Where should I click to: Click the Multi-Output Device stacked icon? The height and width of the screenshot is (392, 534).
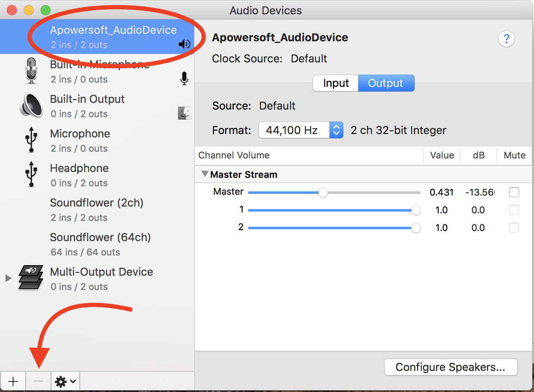(x=31, y=277)
